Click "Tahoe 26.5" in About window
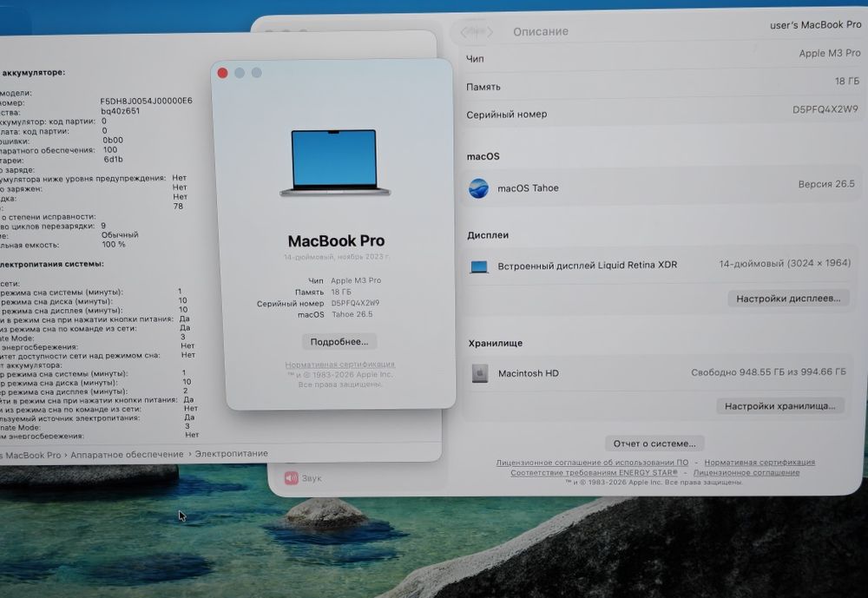Image resolution: width=868 pixels, height=598 pixels. pyautogui.click(x=352, y=314)
